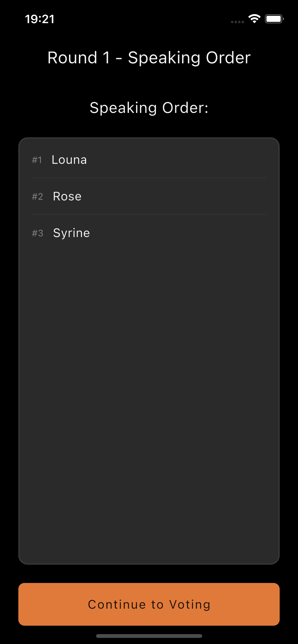
Task: Tap the home indicator bar
Action: click(149, 636)
